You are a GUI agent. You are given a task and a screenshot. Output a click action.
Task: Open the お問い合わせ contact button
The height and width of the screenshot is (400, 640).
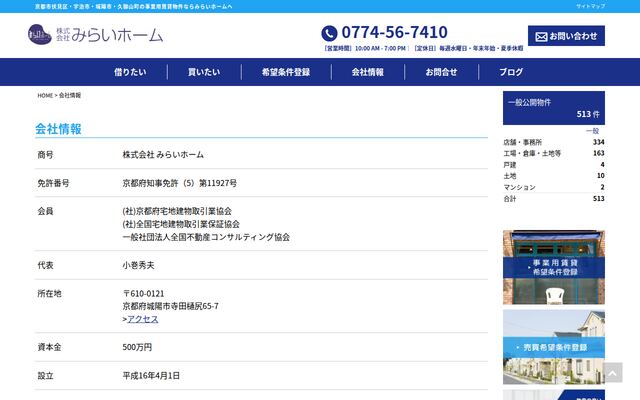[566, 36]
